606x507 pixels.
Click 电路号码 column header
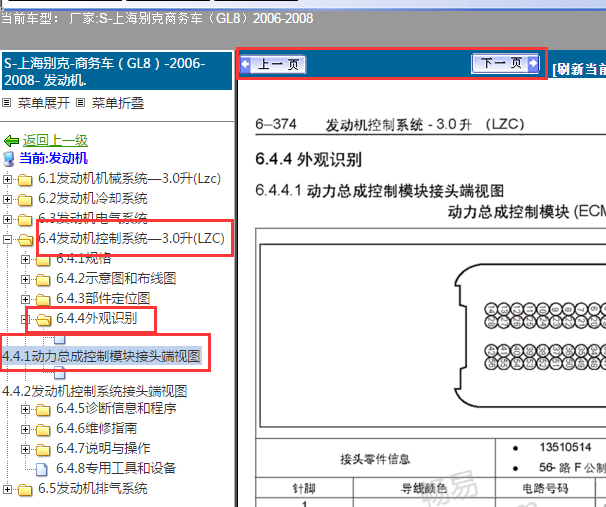point(545,488)
